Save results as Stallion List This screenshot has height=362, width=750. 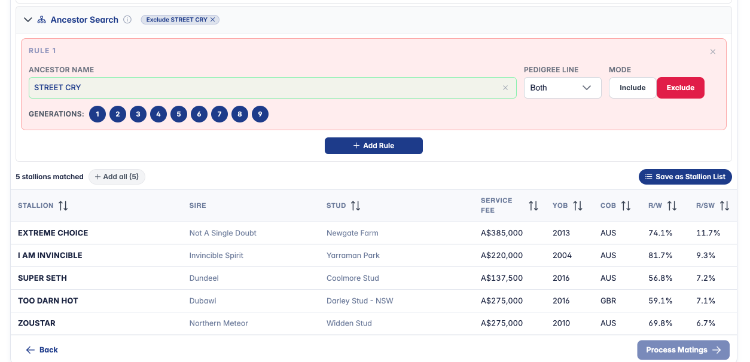(x=685, y=176)
